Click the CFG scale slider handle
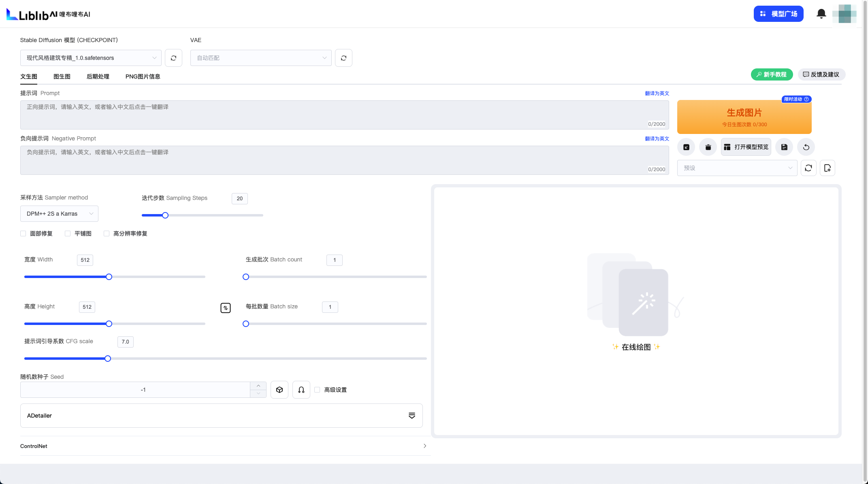868x484 pixels. pyautogui.click(x=108, y=359)
